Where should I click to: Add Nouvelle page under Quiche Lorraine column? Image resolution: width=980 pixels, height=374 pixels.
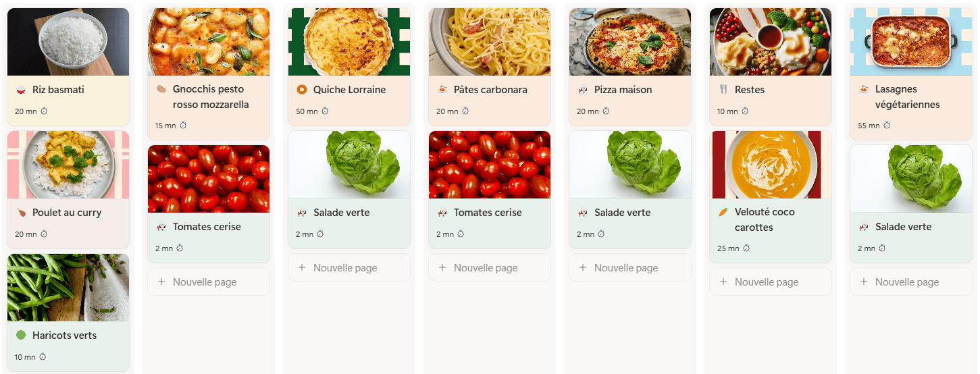tap(345, 268)
